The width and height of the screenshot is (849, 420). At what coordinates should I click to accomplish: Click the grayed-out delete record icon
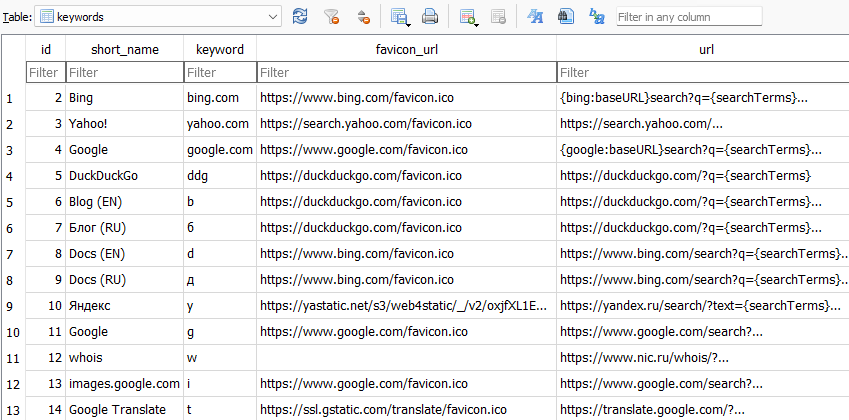pos(498,16)
